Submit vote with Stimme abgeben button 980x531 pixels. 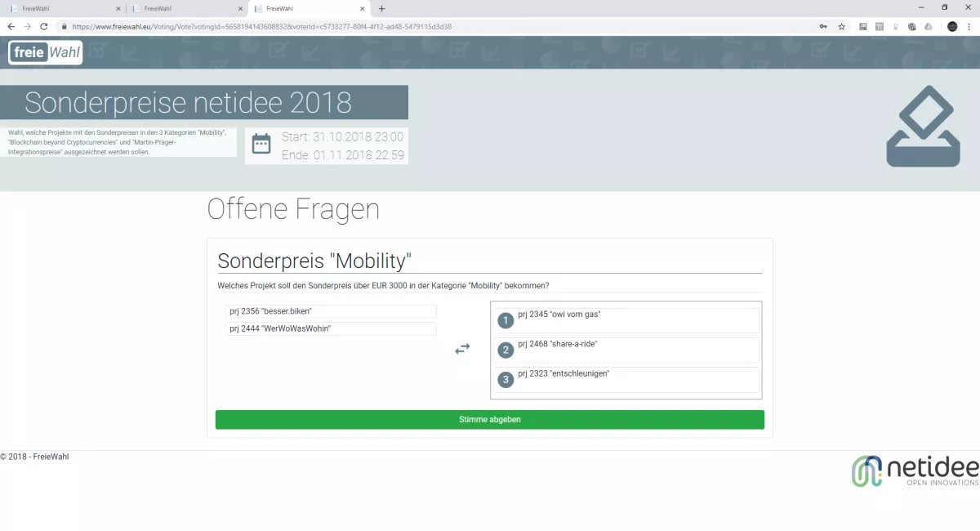pyautogui.click(x=489, y=420)
